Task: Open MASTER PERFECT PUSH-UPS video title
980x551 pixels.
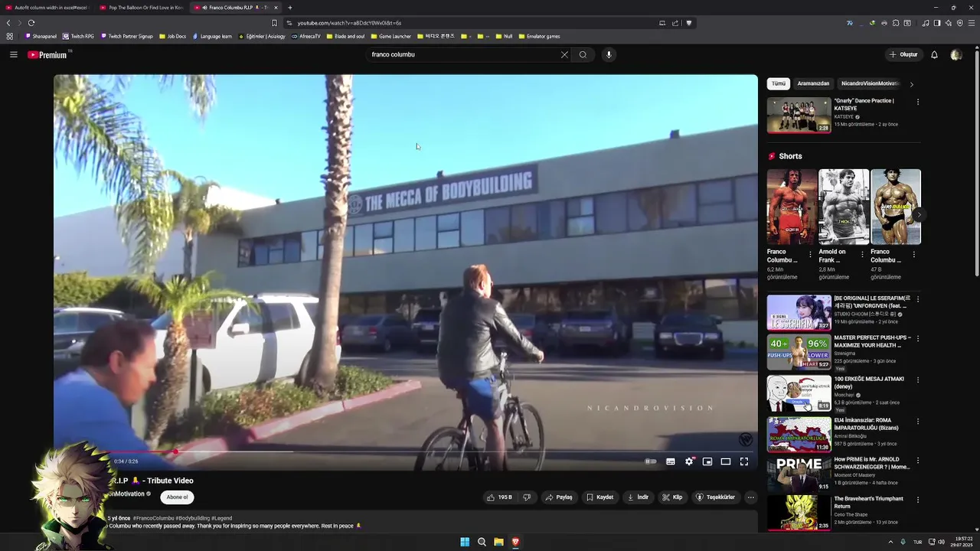Action: (872, 341)
